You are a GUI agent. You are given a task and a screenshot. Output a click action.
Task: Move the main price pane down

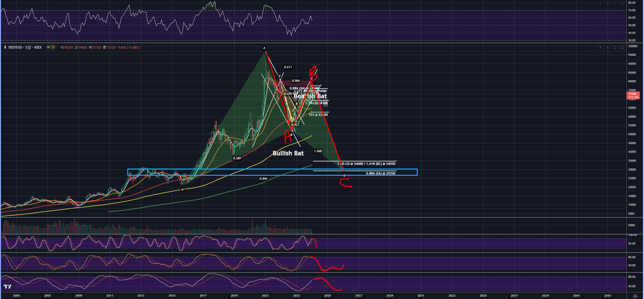tap(608, 47)
